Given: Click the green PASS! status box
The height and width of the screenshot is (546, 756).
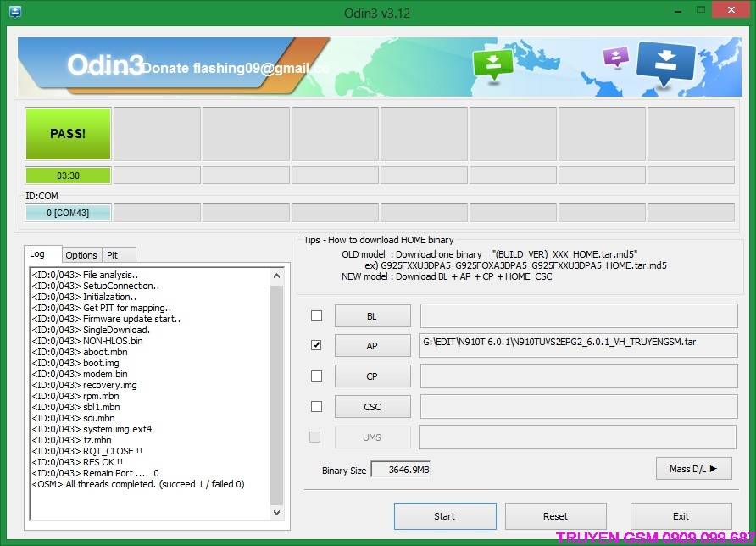Looking at the screenshot, I should coord(68,134).
